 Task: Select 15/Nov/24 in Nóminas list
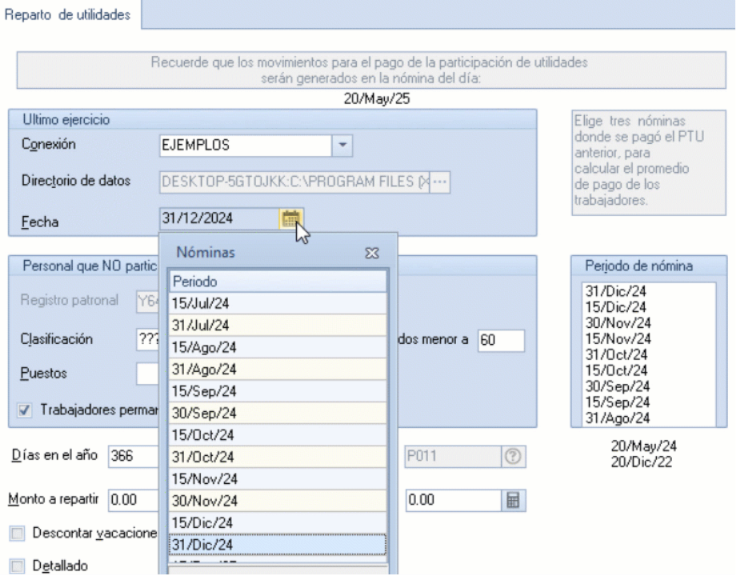tap(278, 479)
